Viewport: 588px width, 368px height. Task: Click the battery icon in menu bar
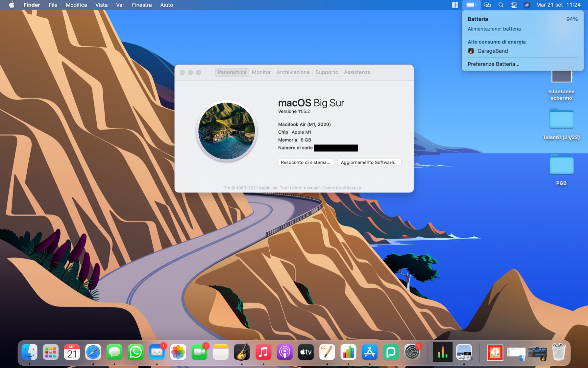pos(471,5)
